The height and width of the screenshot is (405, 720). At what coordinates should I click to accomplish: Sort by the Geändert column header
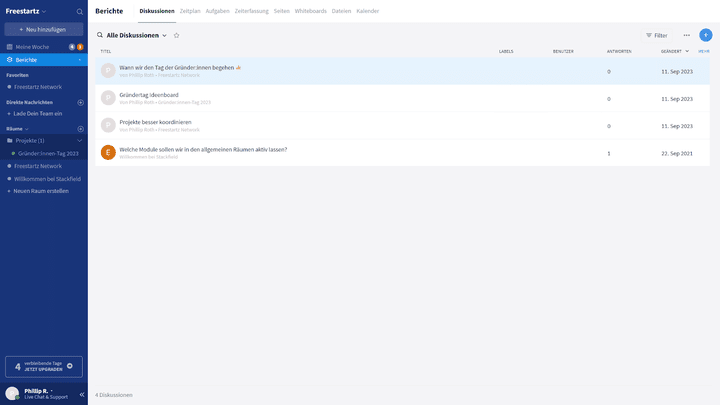pyautogui.click(x=671, y=50)
